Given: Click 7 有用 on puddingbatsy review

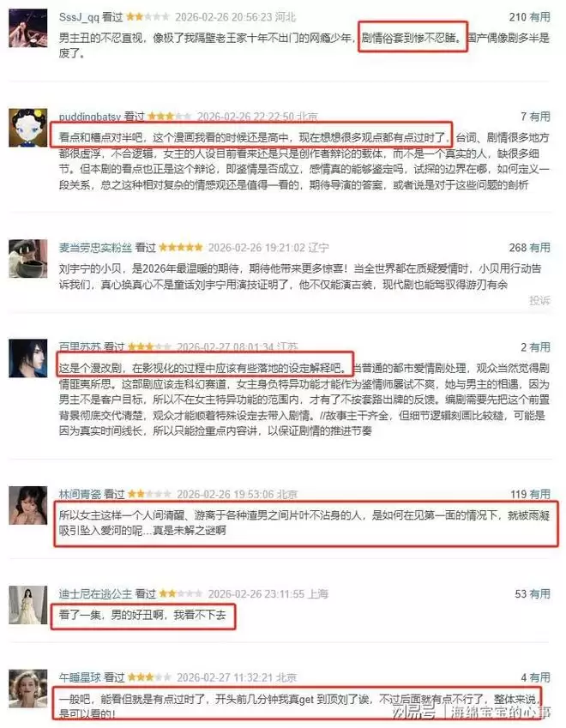Looking at the screenshot, I should (x=535, y=116).
